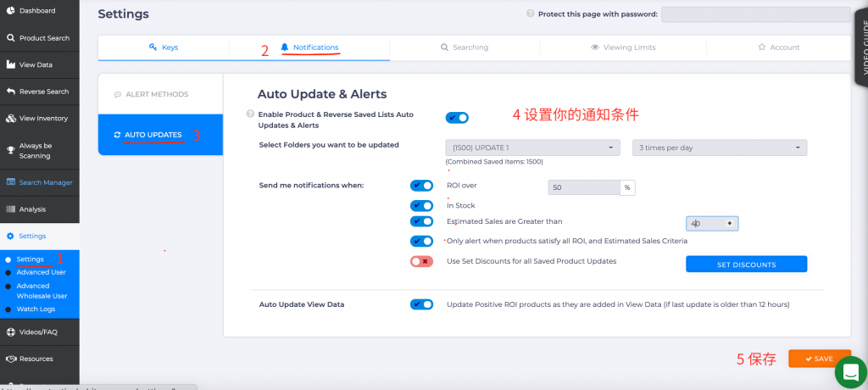The width and height of the screenshot is (868, 390).
Task: Open the Viewing Limits tab
Action: (x=623, y=47)
